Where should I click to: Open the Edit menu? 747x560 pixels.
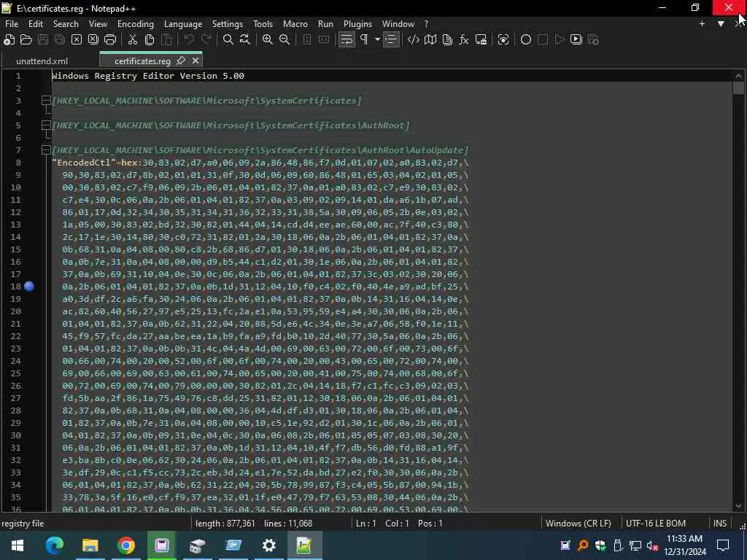click(x=35, y=24)
